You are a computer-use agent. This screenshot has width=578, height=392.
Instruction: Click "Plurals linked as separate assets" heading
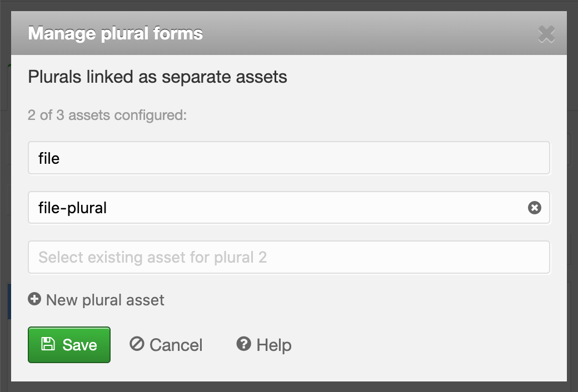(157, 76)
